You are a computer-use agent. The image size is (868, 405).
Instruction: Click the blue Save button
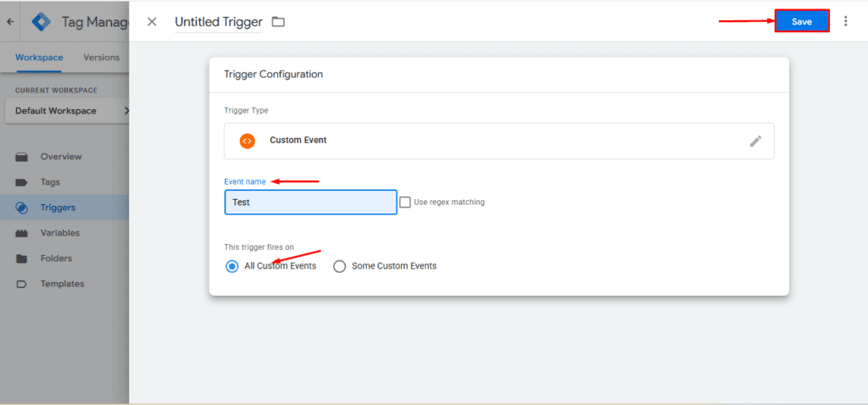[801, 21]
